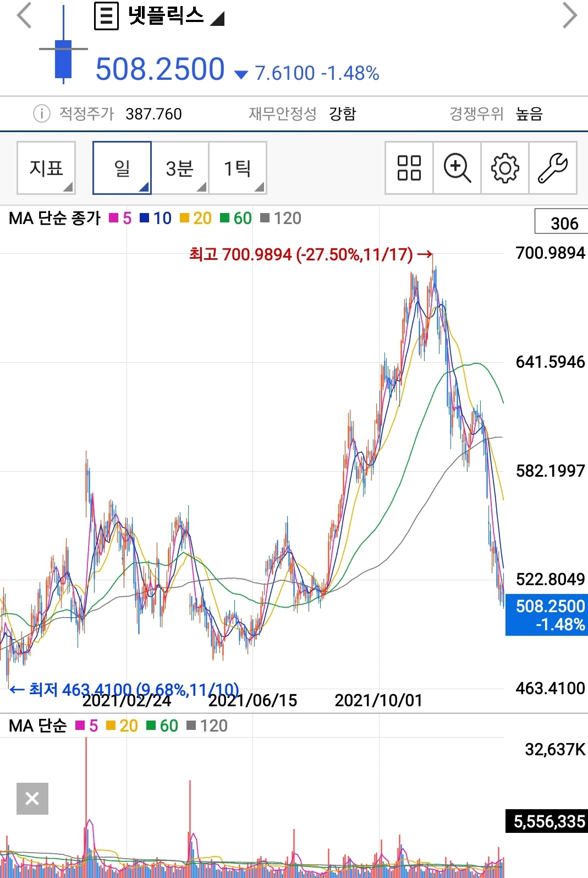The height and width of the screenshot is (878, 588).
Task: Open chart settings gear icon
Action: pyautogui.click(x=505, y=168)
